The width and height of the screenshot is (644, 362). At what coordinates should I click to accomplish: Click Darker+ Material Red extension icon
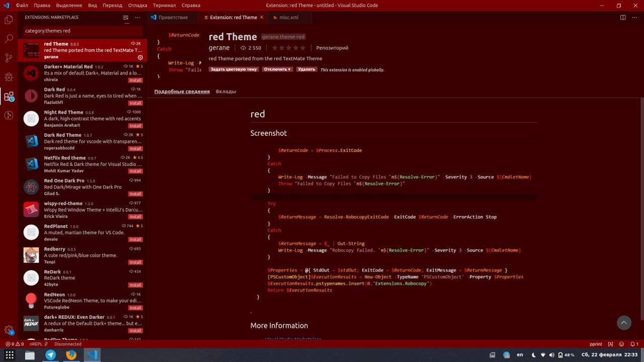[31, 73]
